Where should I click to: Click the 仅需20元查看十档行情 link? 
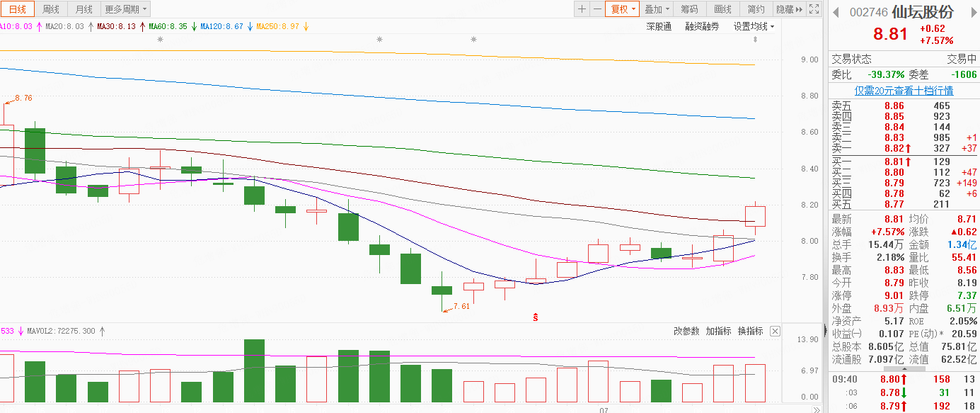click(904, 91)
